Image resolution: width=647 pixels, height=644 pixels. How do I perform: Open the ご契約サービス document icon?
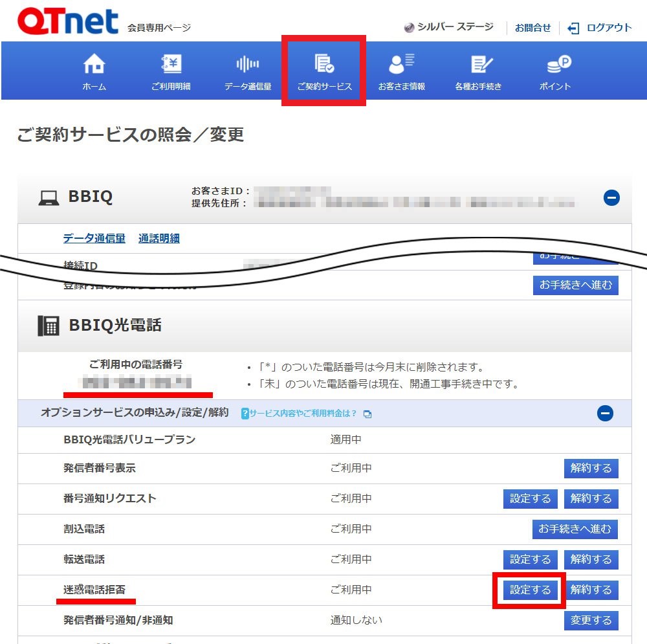[324, 63]
